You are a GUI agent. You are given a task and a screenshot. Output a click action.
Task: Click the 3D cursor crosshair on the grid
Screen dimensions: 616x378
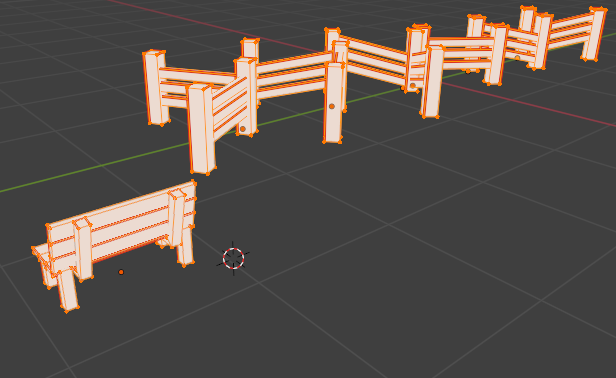(x=233, y=259)
